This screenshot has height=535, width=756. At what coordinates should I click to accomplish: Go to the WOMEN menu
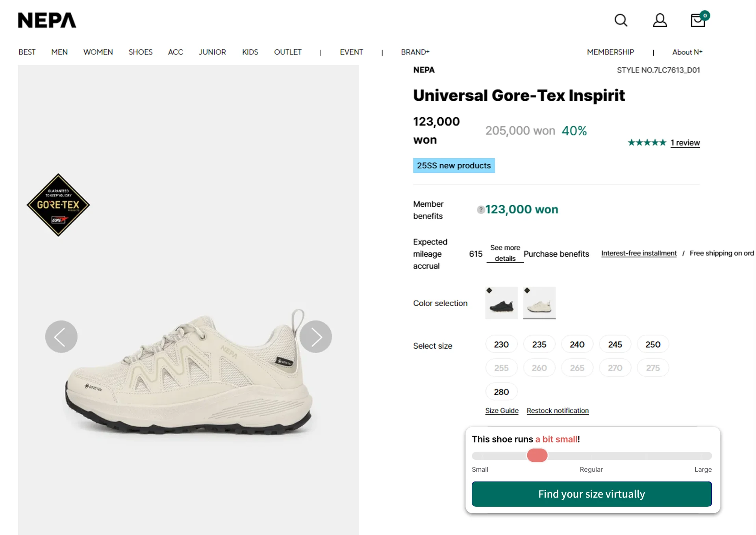click(98, 52)
